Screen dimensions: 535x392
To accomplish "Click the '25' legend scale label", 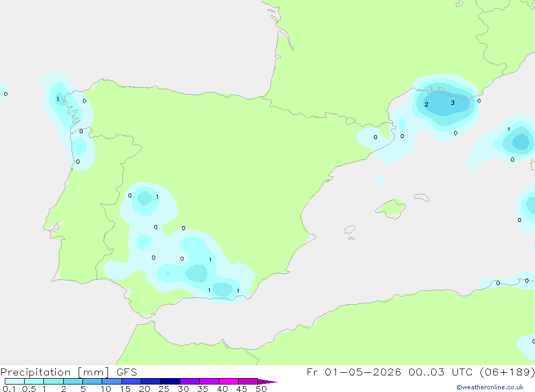I will click(164, 389).
